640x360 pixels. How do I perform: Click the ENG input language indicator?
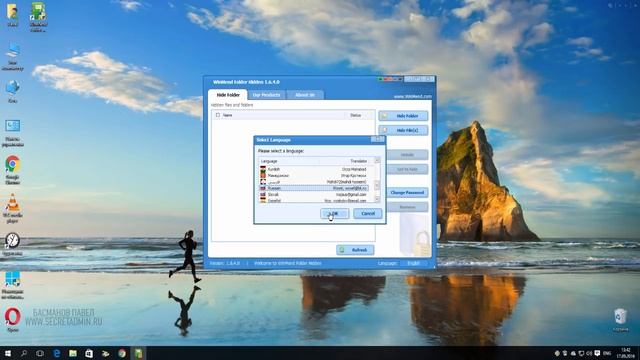point(607,353)
